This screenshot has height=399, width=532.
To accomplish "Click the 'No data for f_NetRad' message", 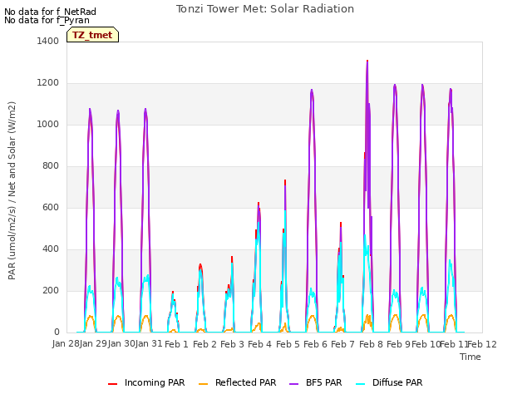I will coord(50,12).
